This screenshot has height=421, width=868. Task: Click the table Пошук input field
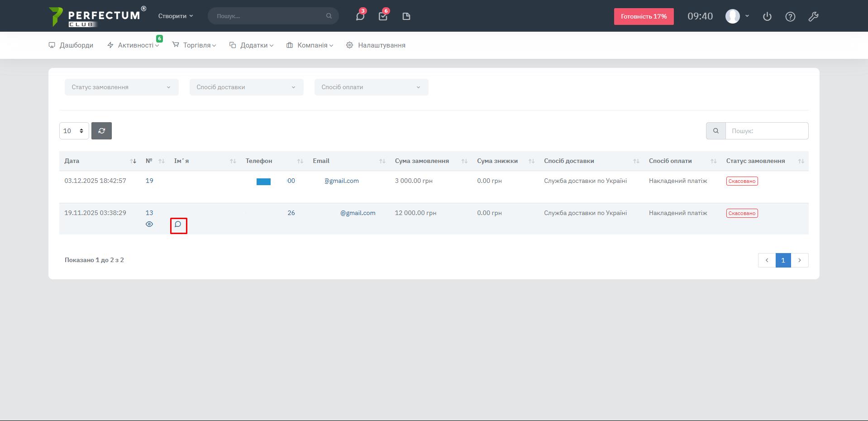pos(766,131)
